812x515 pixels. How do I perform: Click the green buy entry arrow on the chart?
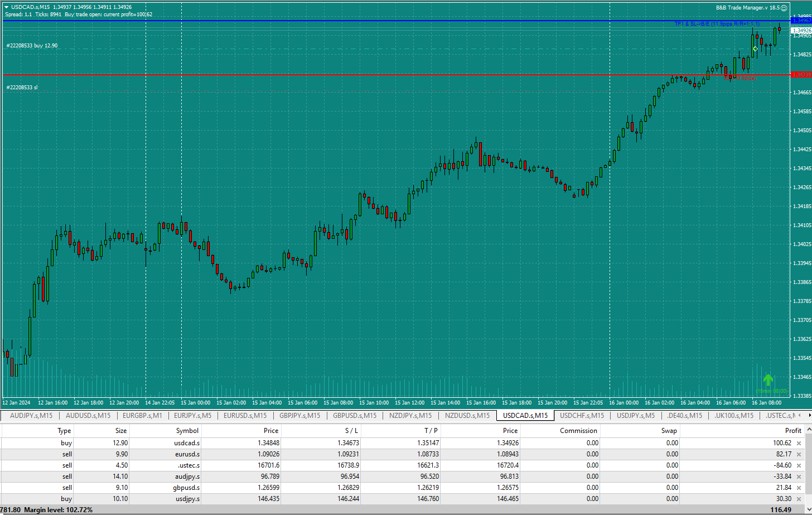coord(755,49)
